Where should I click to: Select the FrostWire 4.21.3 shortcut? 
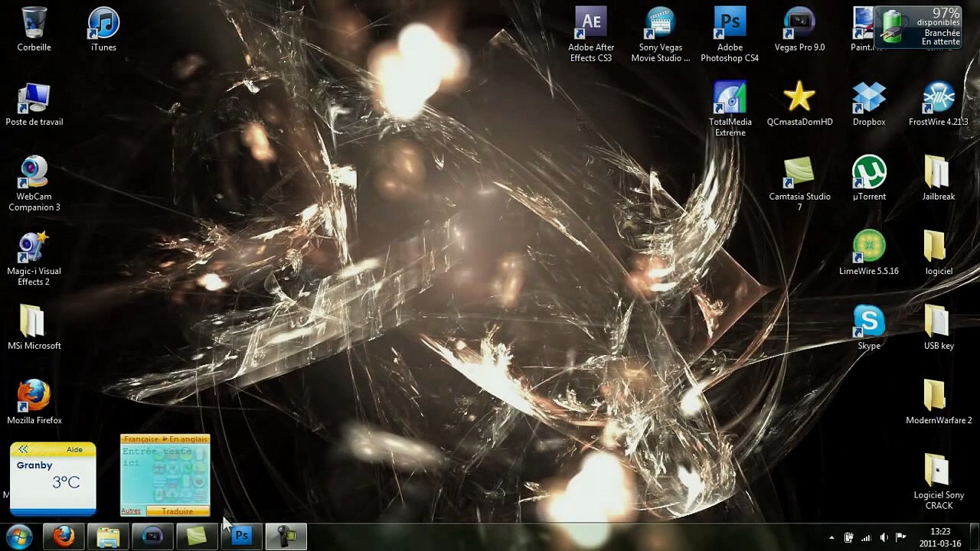coord(939,104)
